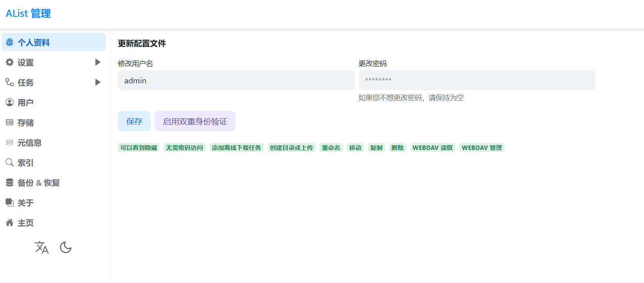Click the 可以看到隐藏 permission tag

[139, 148]
